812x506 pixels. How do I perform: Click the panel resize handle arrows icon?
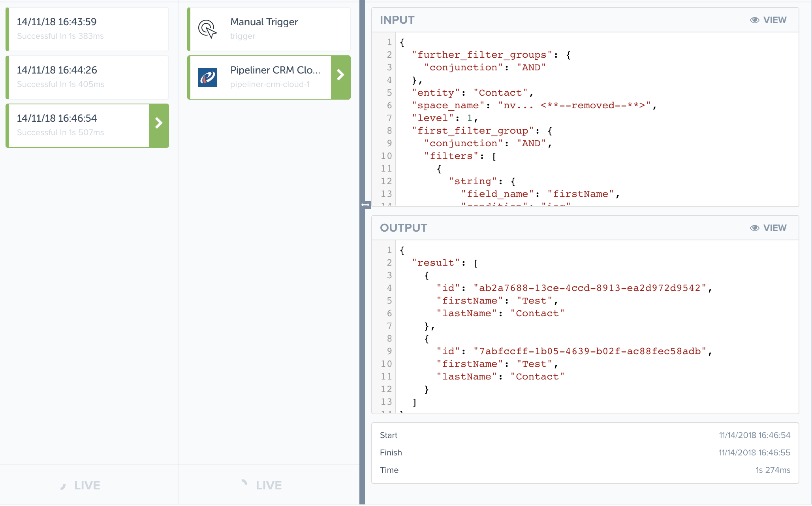pyautogui.click(x=365, y=204)
